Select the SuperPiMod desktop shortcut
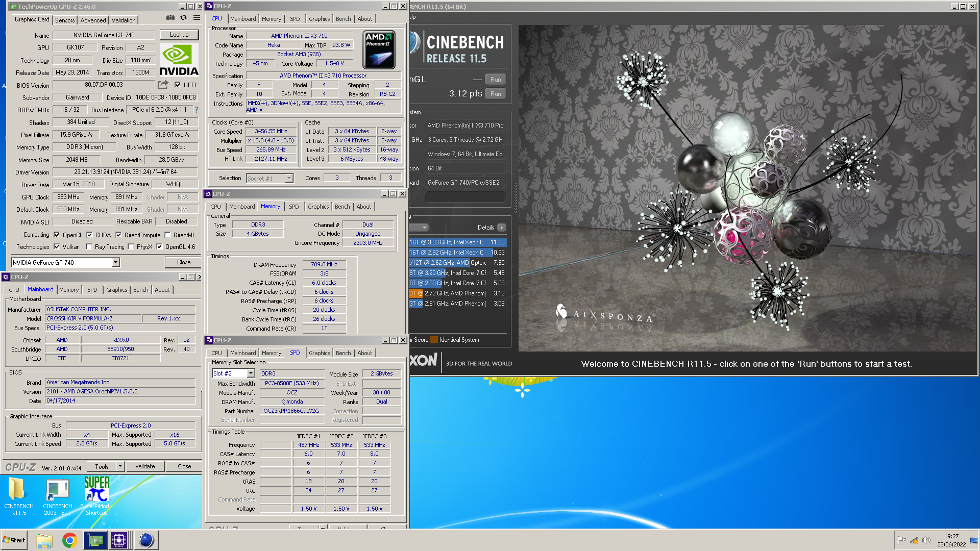This screenshot has height=551, width=980. tap(96, 496)
